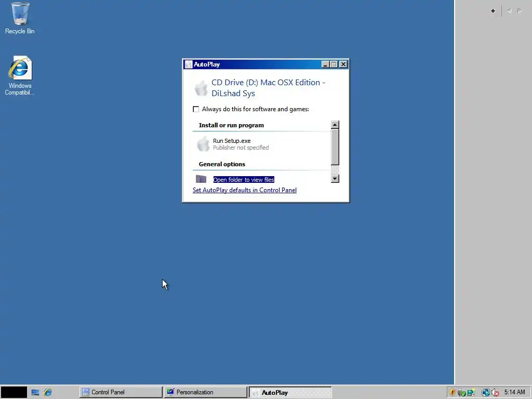This screenshot has height=399, width=532.
Task: Click the sidebar next gadgets arrow
Action: pos(520,11)
